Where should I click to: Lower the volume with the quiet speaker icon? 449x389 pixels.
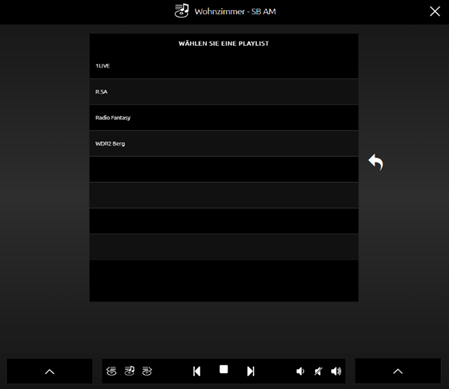click(x=300, y=371)
